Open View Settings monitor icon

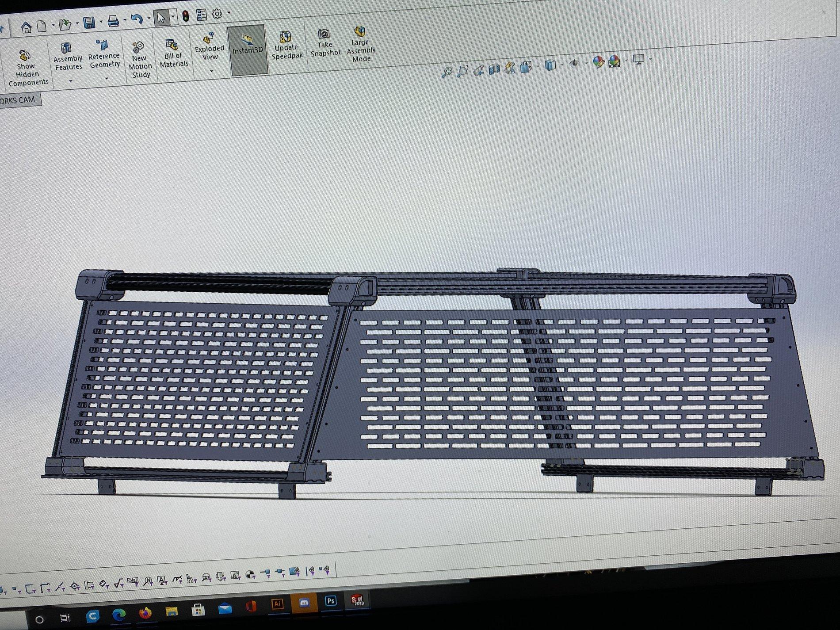click(638, 59)
